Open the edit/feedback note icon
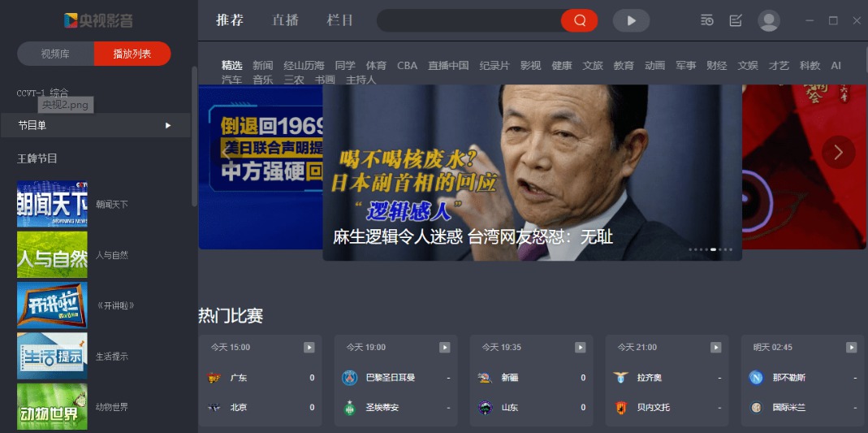Viewport: 868px width, 433px height. click(735, 20)
